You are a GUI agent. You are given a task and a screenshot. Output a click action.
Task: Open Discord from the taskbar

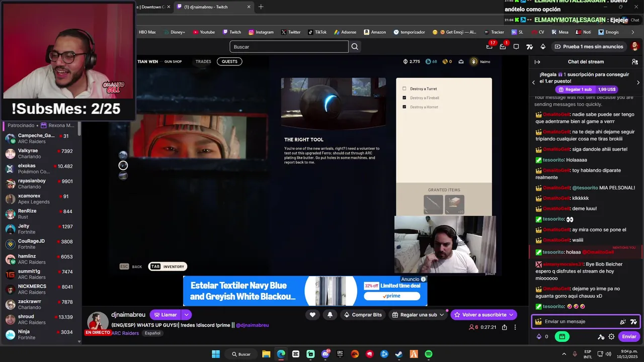click(x=325, y=354)
